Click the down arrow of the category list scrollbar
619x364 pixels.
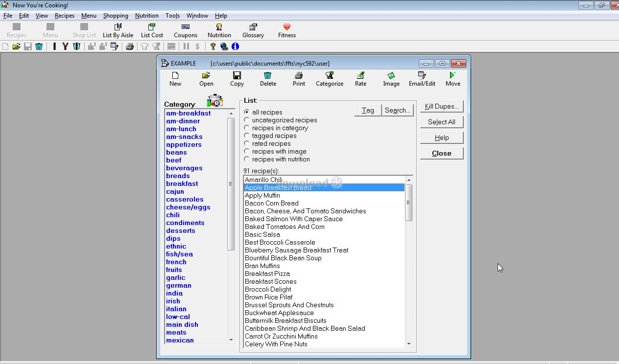pyautogui.click(x=231, y=340)
